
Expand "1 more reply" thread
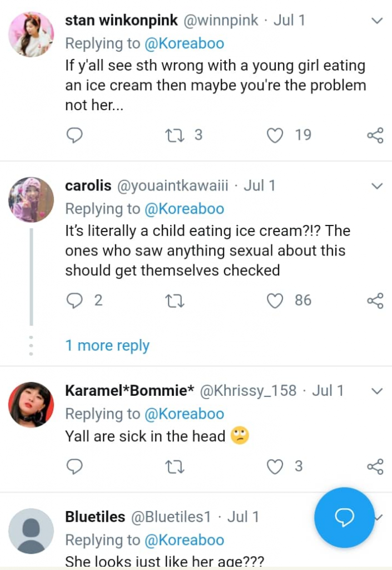(107, 346)
